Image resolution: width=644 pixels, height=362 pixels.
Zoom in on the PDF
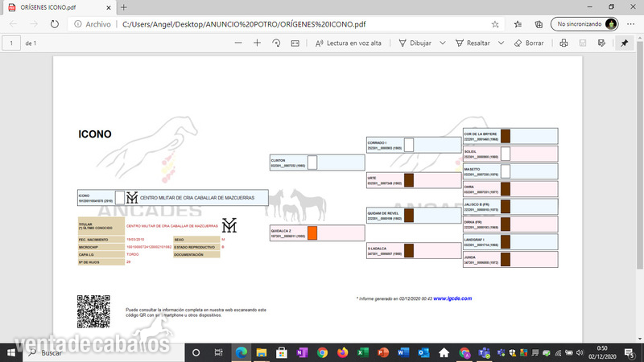point(257,43)
